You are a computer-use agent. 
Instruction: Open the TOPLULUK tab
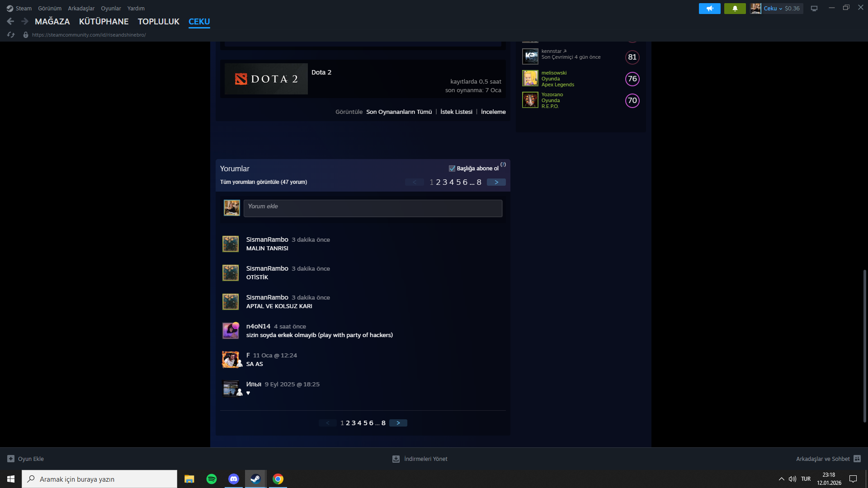point(159,22)
